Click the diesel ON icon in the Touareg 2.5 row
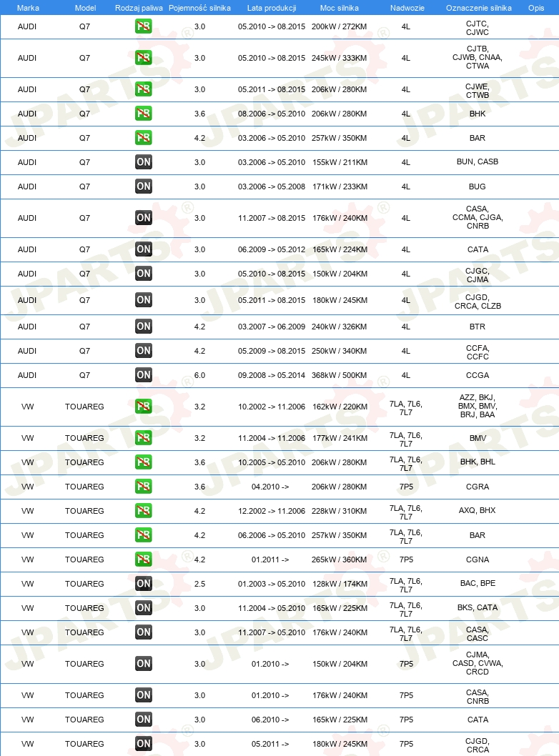Viewport: 559px width, 756px height. point(143,583)
